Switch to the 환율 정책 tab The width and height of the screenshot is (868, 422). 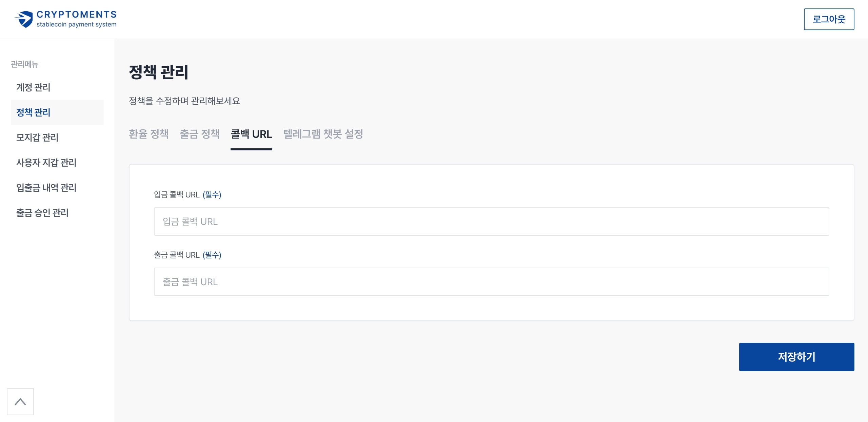[149, 134]
